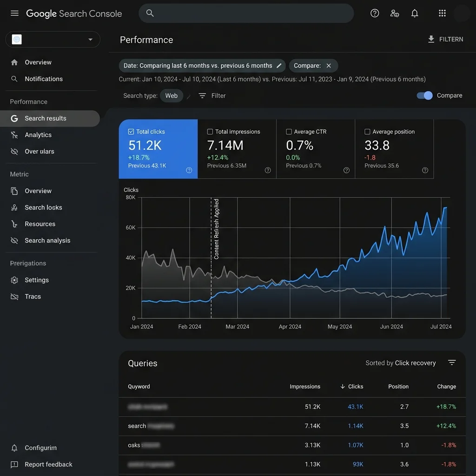Screen dimensions: 476x476
Task: Click the Google G Search results icon
Action: point(14,119)
